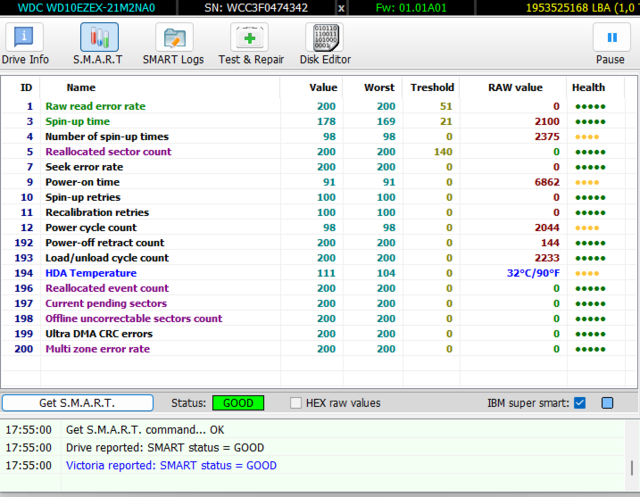Click threshold 140 of Reallocated sector count
The image size is (640, 497).
pos(443,152)
